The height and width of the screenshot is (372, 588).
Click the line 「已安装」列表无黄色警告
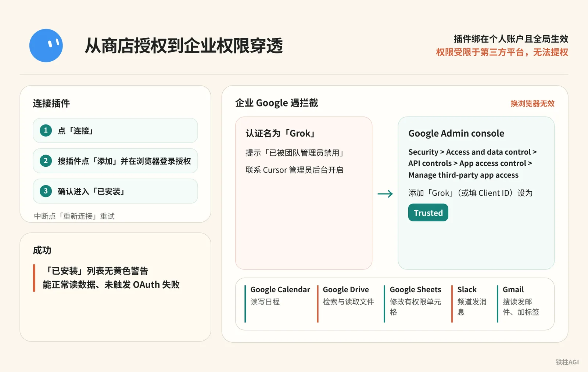tap(96, 271)
